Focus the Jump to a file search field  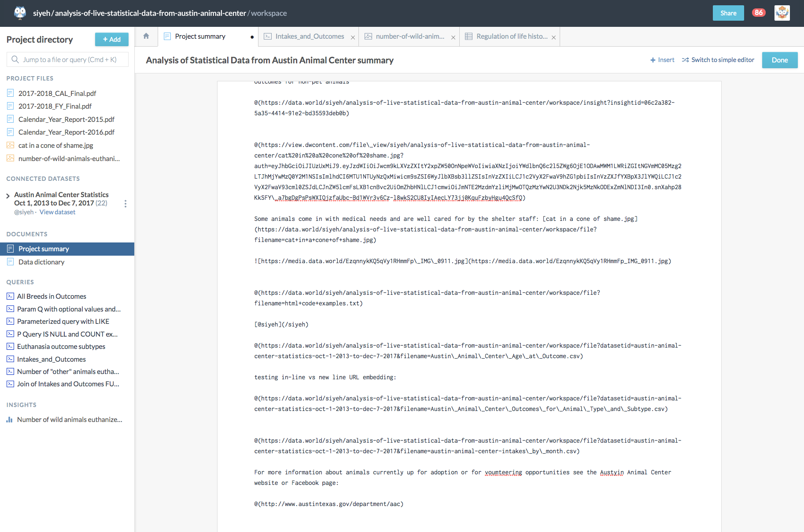67,59
